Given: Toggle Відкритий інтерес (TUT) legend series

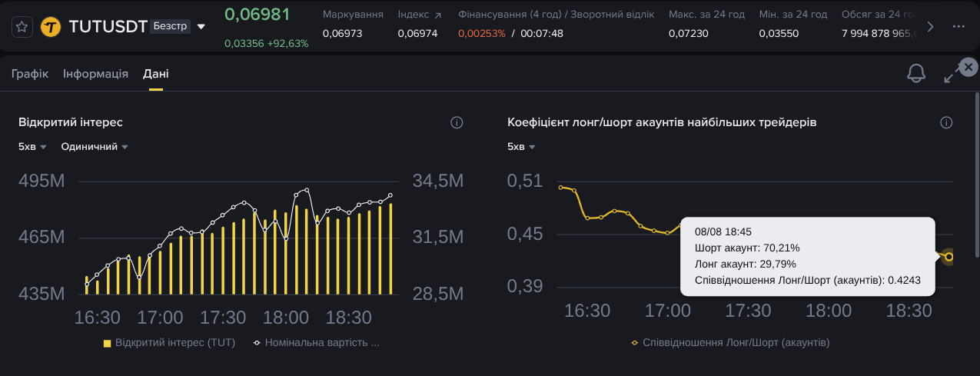Looking at the screenshot, I should point(169,342).
